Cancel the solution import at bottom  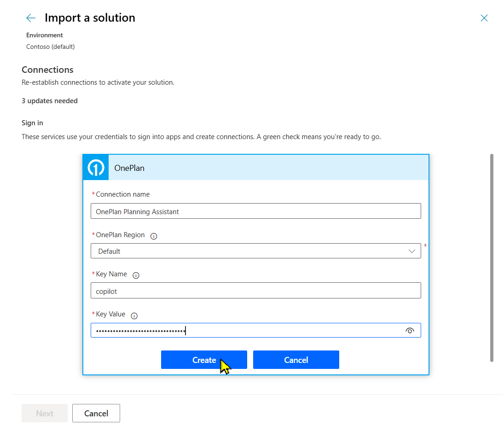[x=96, y=413]
